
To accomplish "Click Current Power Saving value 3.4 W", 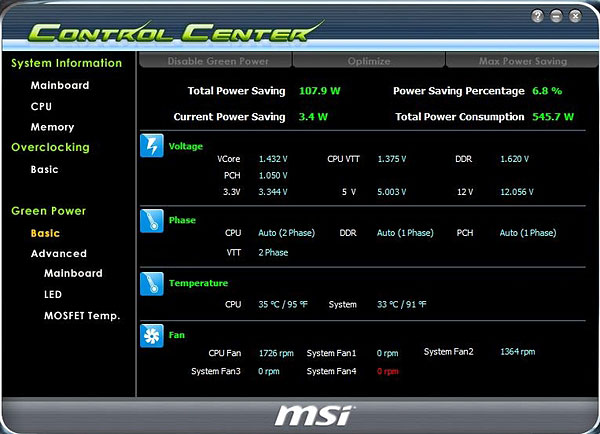I will (x=313, y=117).
